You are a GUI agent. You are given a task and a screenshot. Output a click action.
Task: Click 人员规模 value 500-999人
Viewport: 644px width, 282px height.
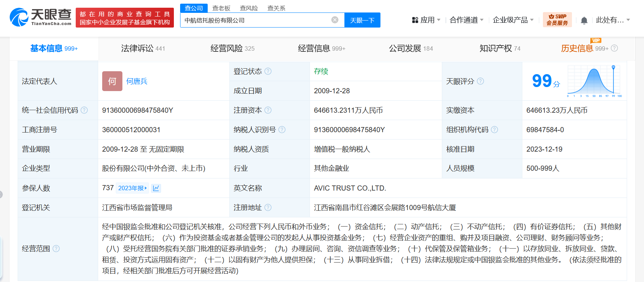point(543,168)
